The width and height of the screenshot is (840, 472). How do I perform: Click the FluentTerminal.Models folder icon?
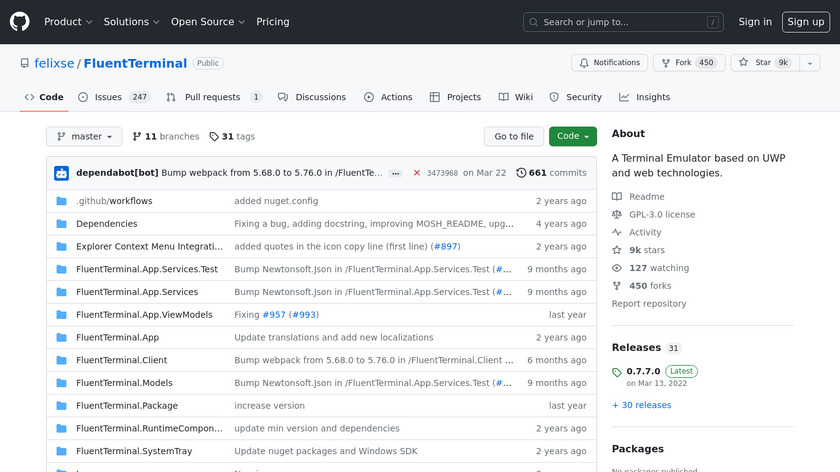62,383
